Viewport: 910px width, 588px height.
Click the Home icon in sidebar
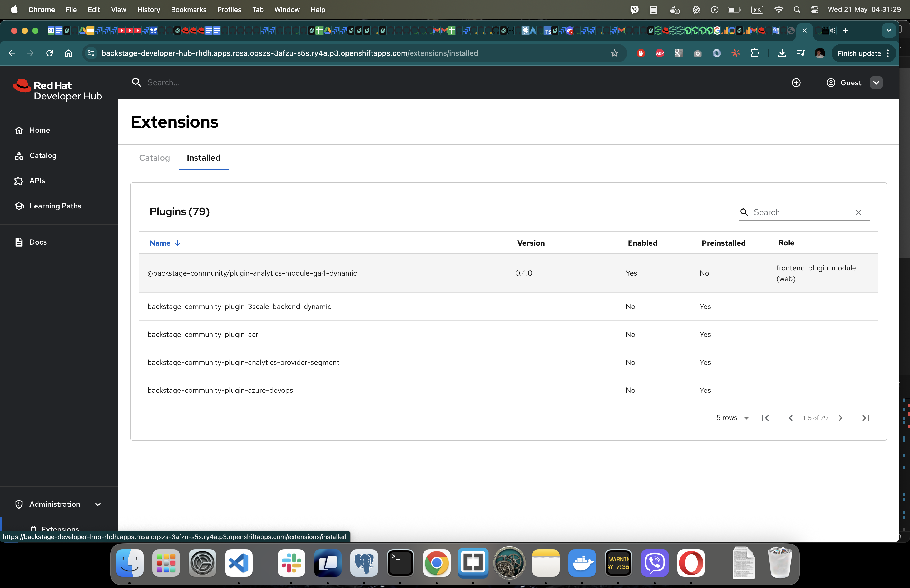[x=19, y=130]
